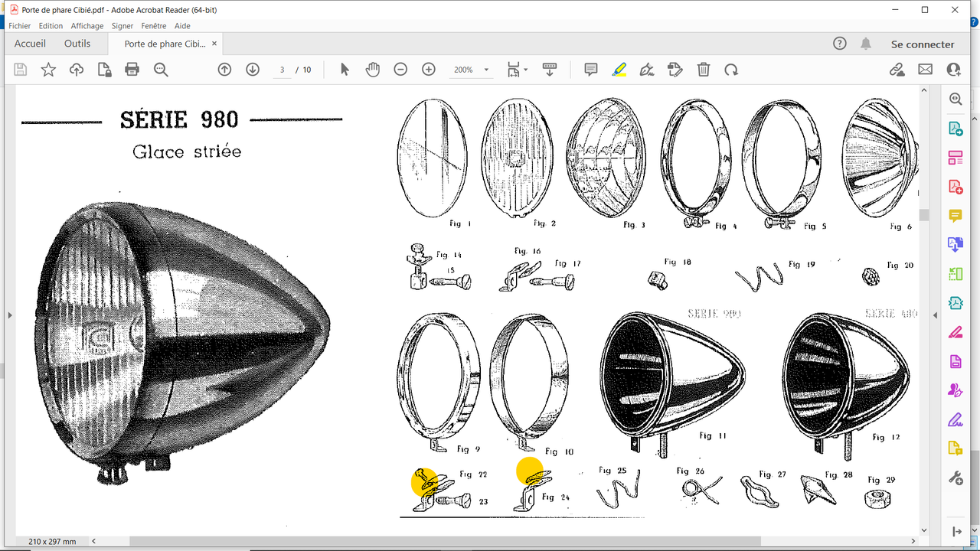This screenshot has height=551, width=980.
Task: Switch to the Outils tab
Action: point(77,44)
